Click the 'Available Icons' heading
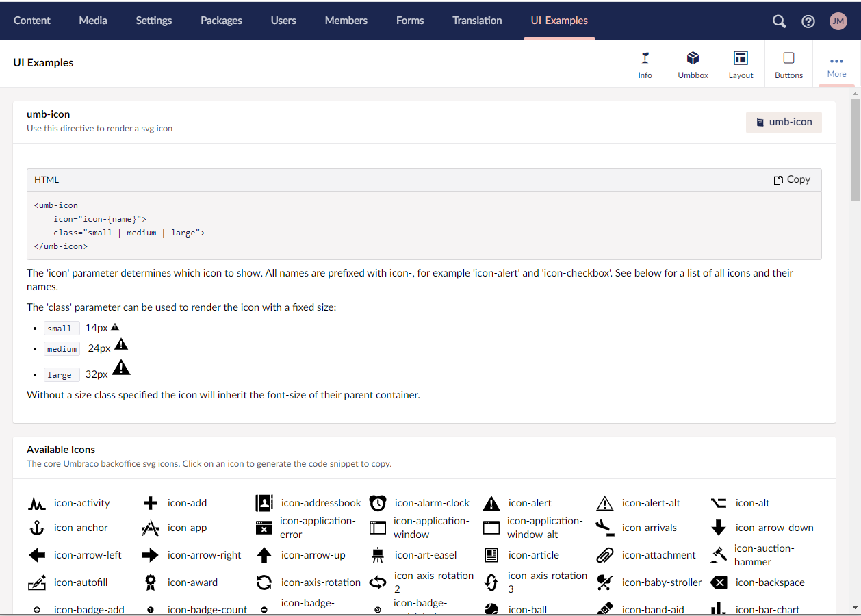 pos(61,450)
